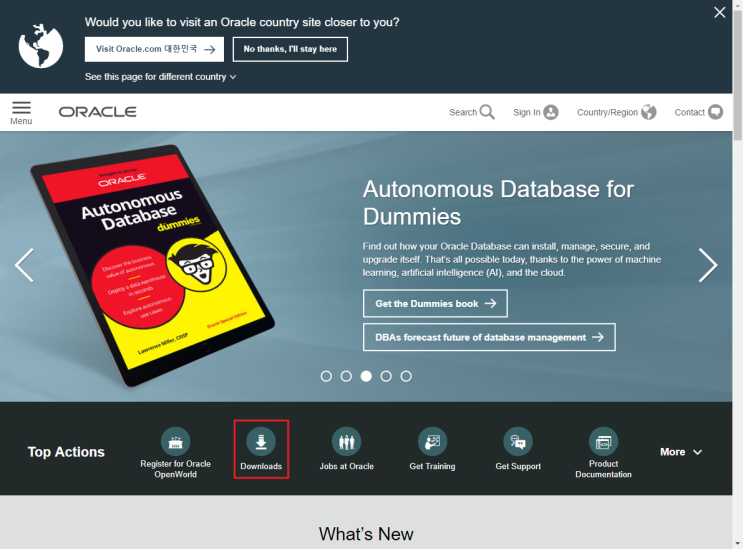743x549 pixels.
Task: Click the Downloads text link
Action: point(261,466)
